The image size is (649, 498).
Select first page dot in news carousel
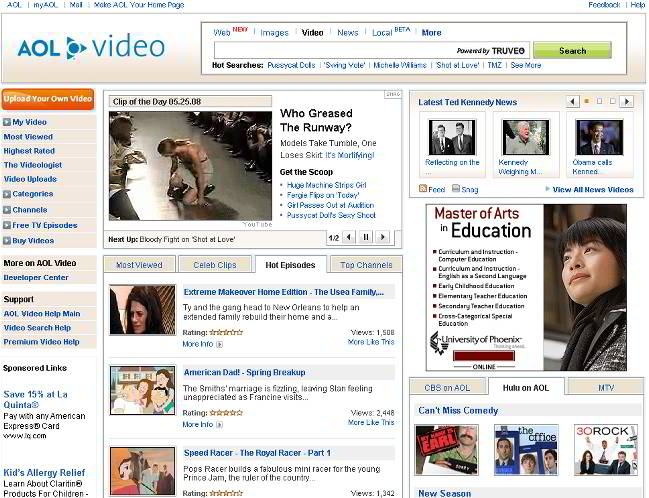click(586, 102)
